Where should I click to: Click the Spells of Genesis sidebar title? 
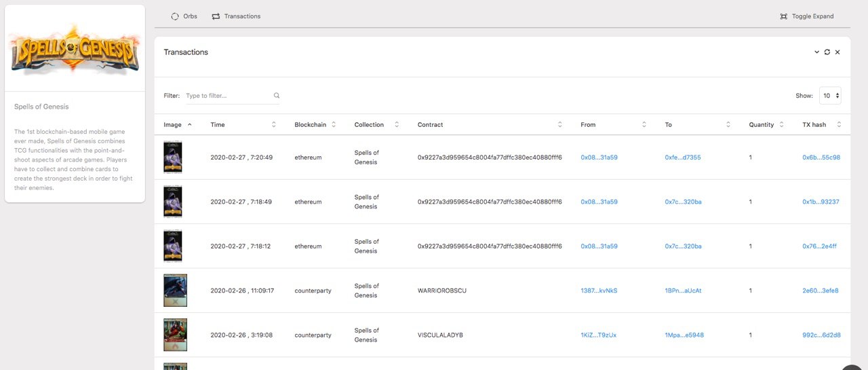coord(41,107)
